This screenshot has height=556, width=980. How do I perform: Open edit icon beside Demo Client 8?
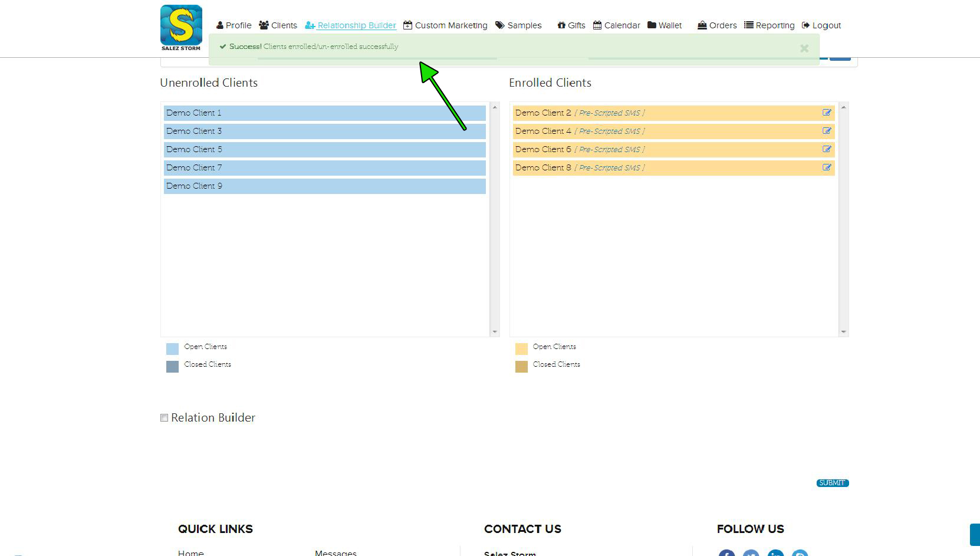click(x=827, y=167)
